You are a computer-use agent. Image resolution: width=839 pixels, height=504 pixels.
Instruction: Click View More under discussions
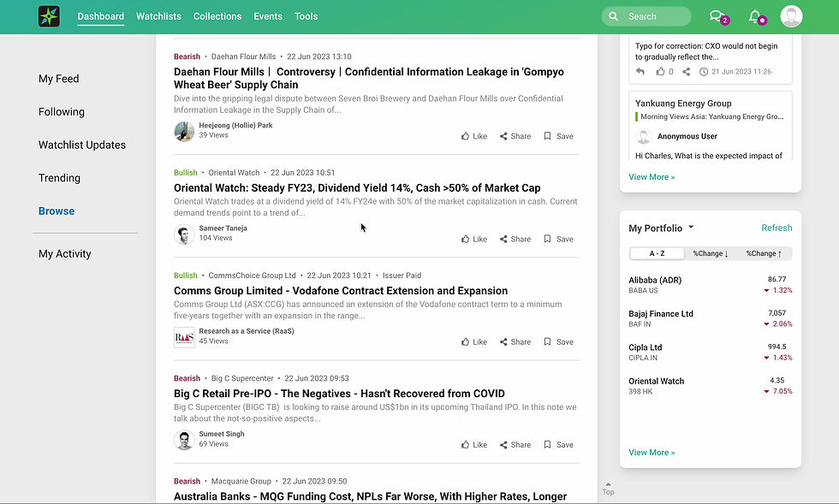click(x=652, y=177)
